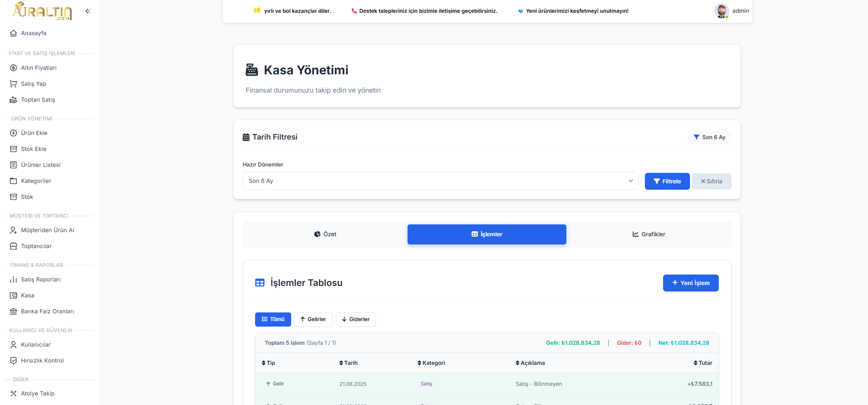Click the Ürün Ekle plus-circle icon

click(14, 133)
